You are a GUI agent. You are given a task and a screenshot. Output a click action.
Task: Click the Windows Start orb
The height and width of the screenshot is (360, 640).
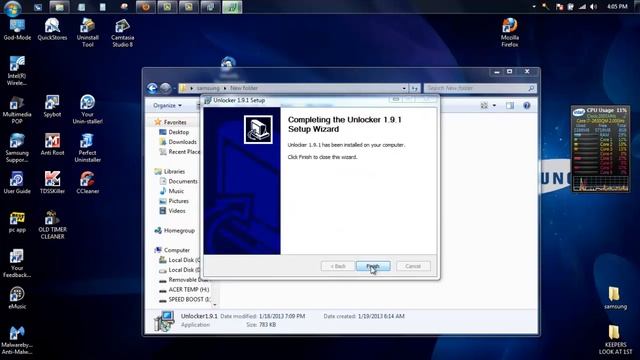click(x=13, y=7)
